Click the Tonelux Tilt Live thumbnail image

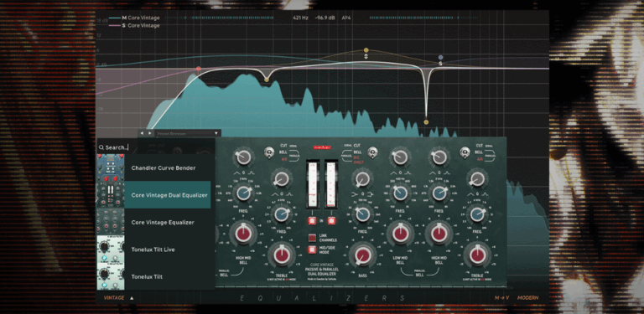coord(111,250)
